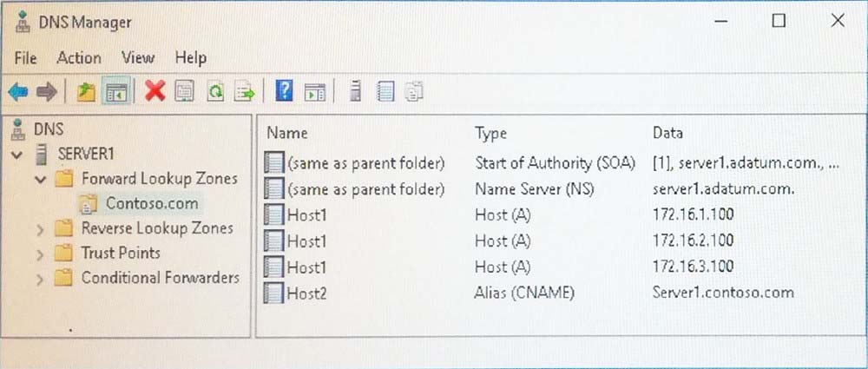Open the Help menu
Screen dimensions: 868x369
[x=191, y=57]
